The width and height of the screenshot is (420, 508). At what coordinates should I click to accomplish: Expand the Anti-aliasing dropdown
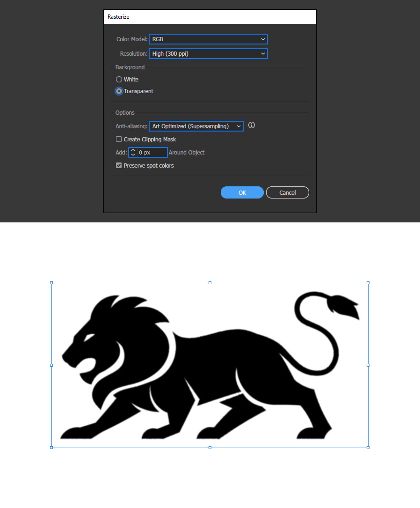click(196, 126)
